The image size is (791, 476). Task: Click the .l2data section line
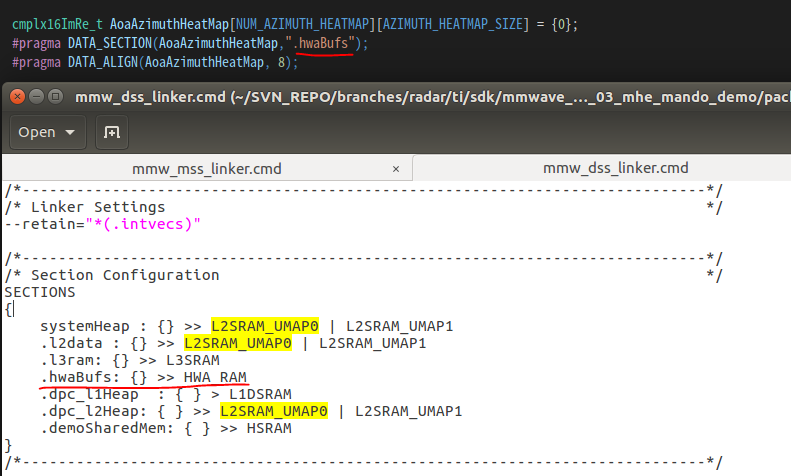[233, 343]
